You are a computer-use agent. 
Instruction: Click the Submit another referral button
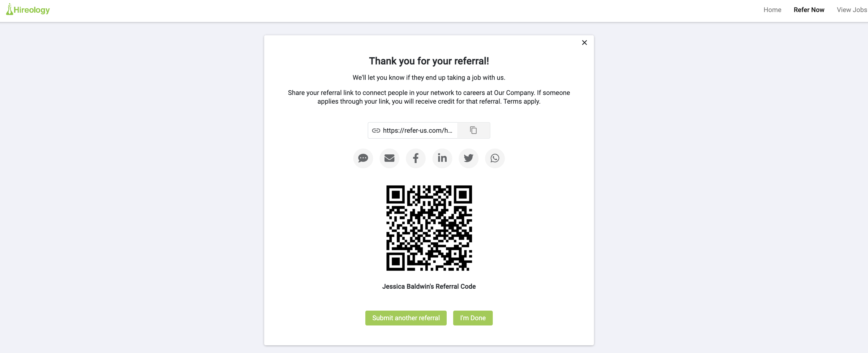click(406, 318)
